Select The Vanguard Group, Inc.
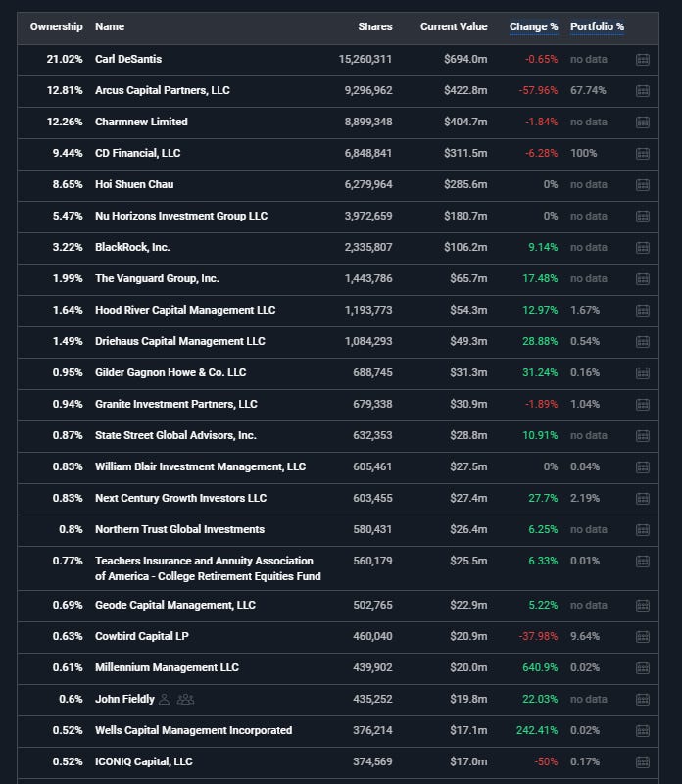Image resolution: width=682 pixels, height=784 pixels. (x=157, y=278)
